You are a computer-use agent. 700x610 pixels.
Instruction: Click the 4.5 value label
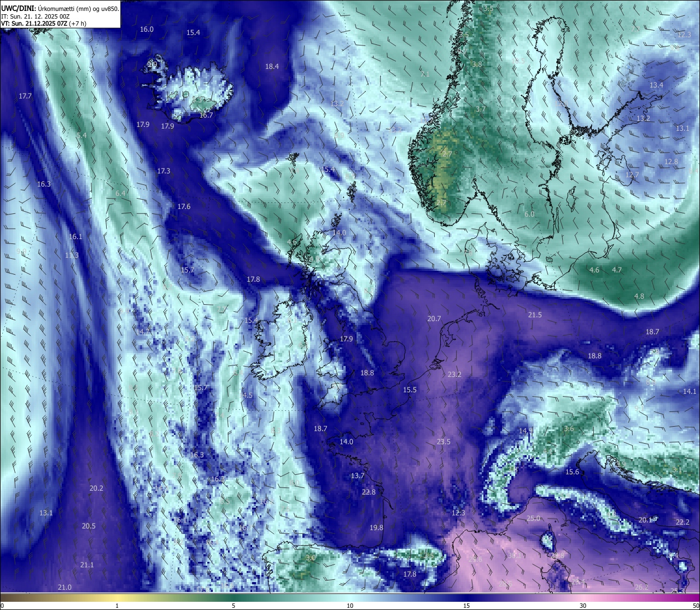tap(248, 396)
